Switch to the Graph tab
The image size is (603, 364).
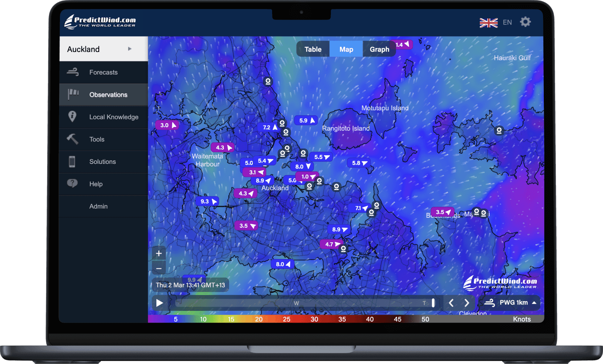pos(379,49)
